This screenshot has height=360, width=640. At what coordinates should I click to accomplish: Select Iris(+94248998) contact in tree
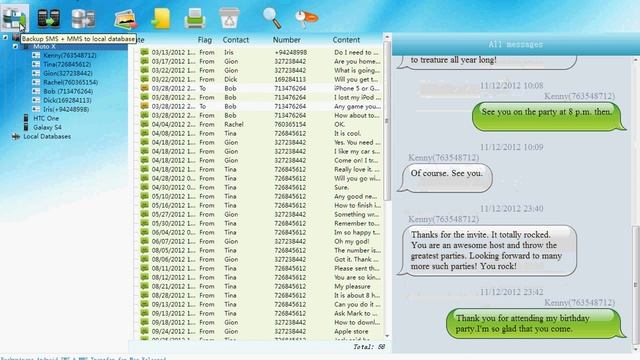(x=66, y=109)
